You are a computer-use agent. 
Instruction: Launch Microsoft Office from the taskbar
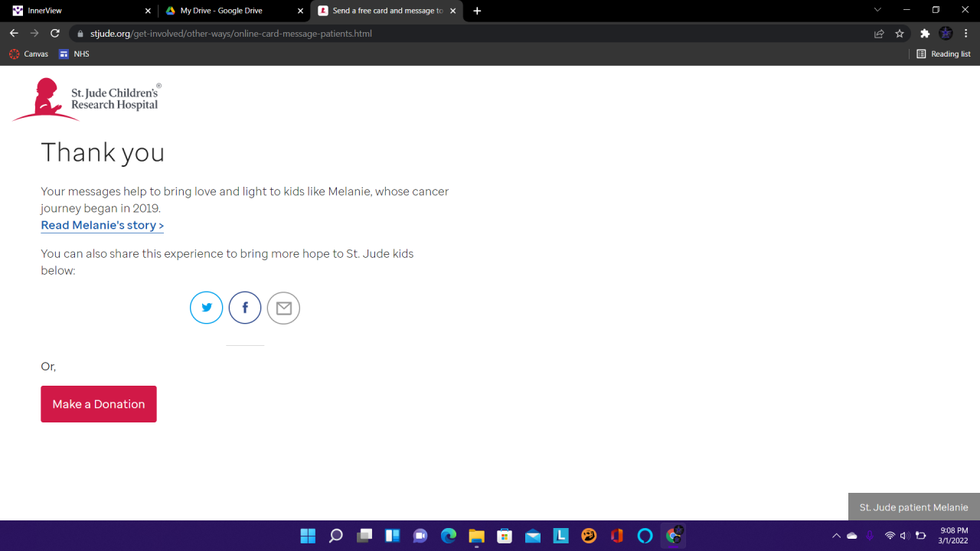(617, 536)
